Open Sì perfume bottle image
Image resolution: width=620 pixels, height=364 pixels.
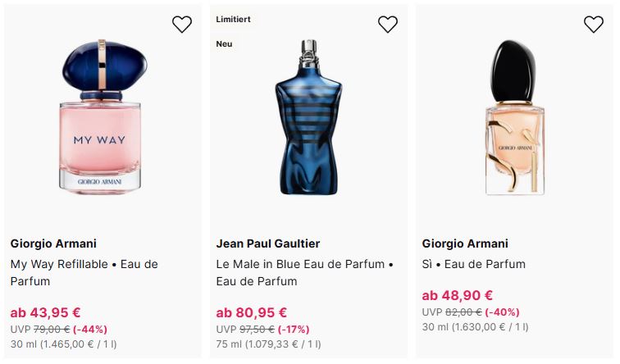coord(514,117)
